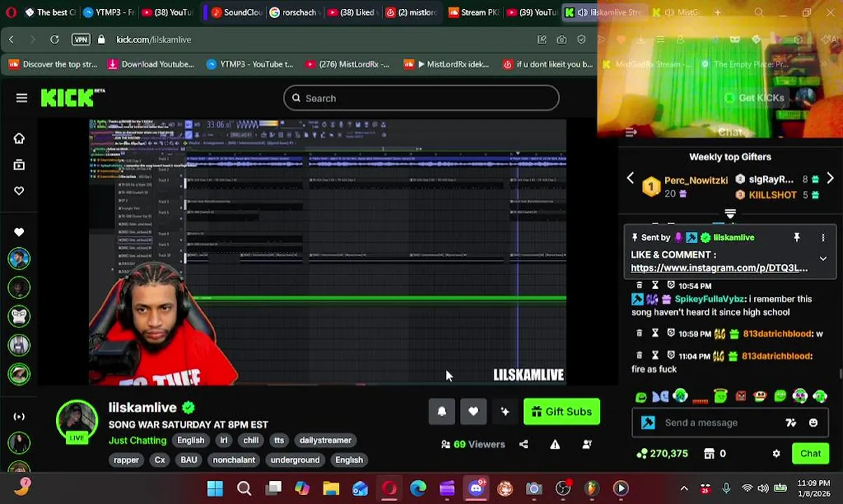Screen dimensions: 843x504
Task: Open the shop icon showing 0
Action: [716, 454]
